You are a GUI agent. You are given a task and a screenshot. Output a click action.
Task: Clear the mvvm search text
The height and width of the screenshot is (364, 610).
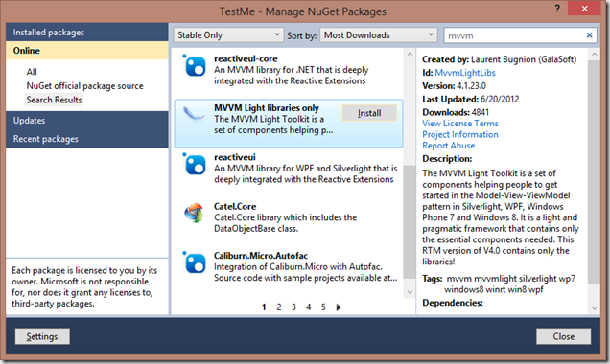coord(589,35)
